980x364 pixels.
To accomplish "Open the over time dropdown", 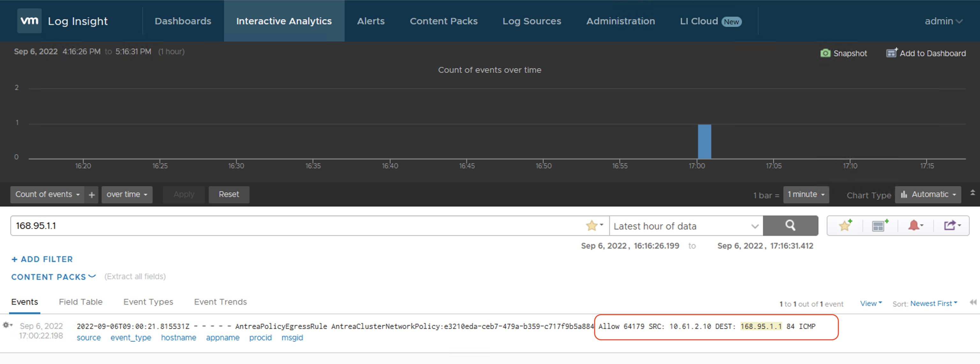I will coord(127,194).
